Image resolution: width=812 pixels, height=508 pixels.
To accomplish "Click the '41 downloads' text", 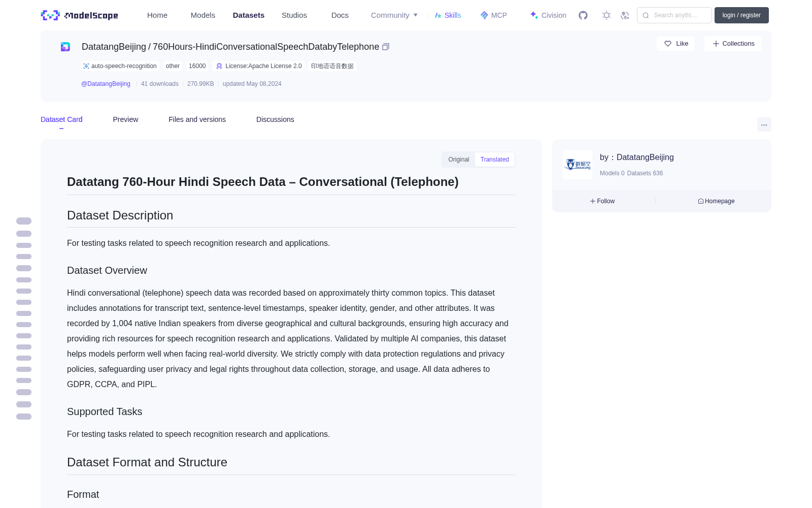I will coord(160,84).
